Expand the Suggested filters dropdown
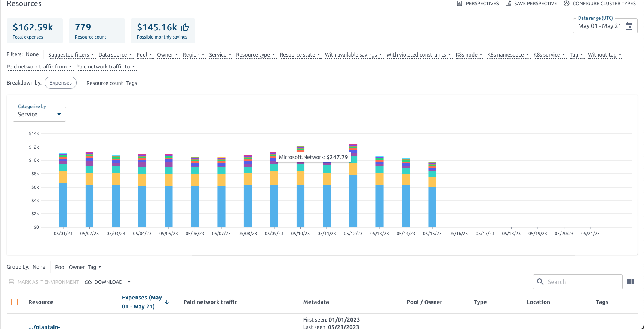Image resolution: width=644 pixels, height=329 pixels. [71, 55]
